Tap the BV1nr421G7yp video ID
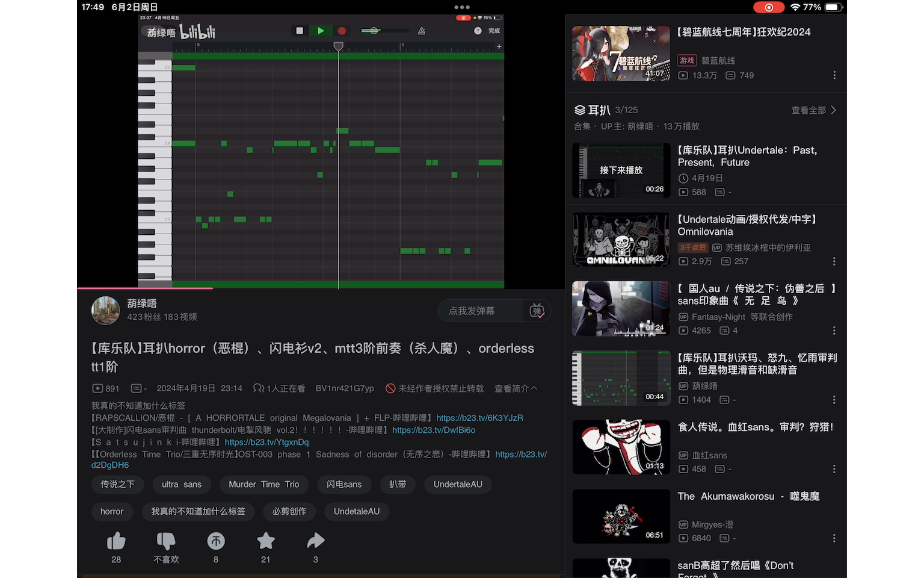Image resolution: width=924 pixels, height=578 pixels. point(345,388)
